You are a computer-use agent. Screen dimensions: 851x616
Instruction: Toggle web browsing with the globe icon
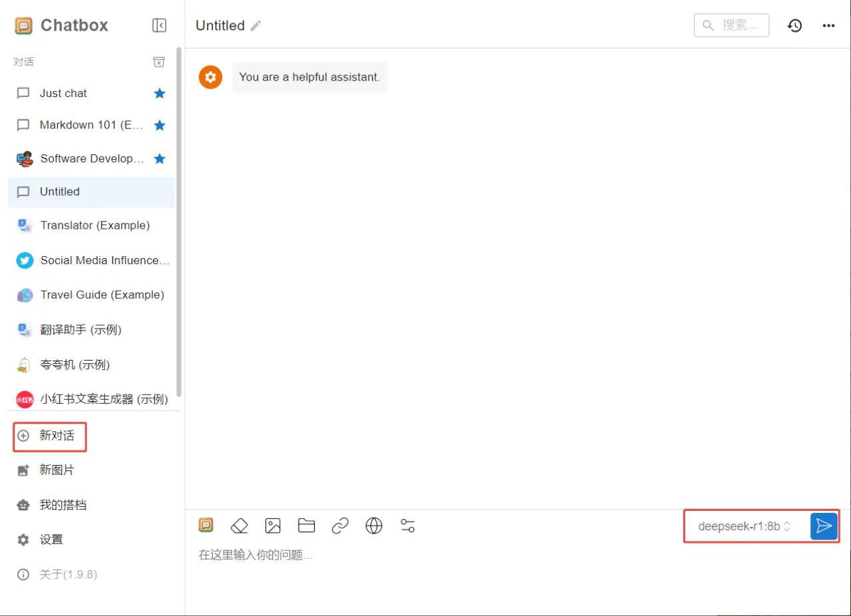(x=374, y=526)
